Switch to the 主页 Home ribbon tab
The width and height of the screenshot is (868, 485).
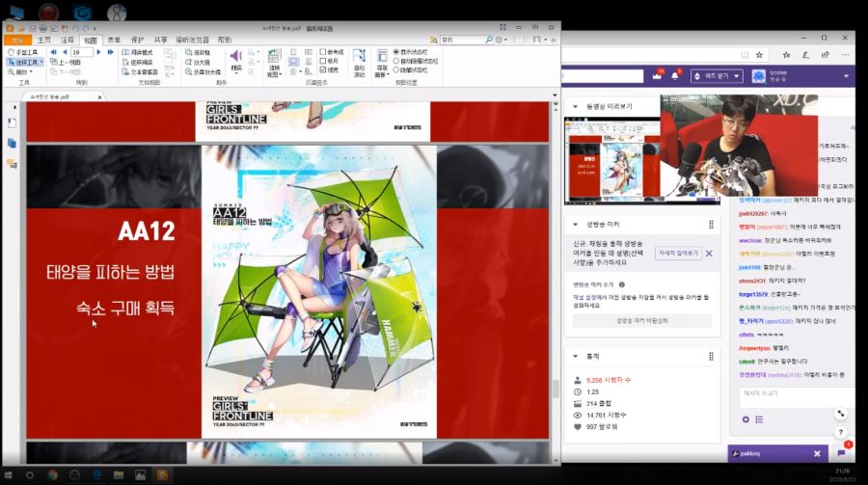coord(44,40)
